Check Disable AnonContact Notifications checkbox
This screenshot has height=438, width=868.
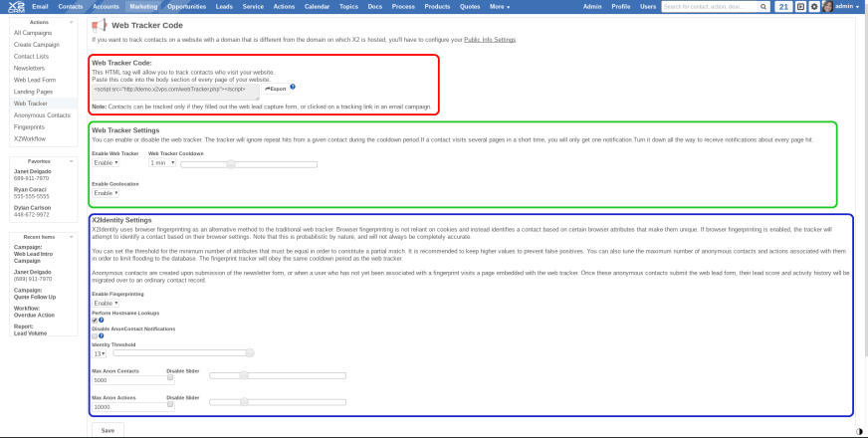(x=95, y=335)
